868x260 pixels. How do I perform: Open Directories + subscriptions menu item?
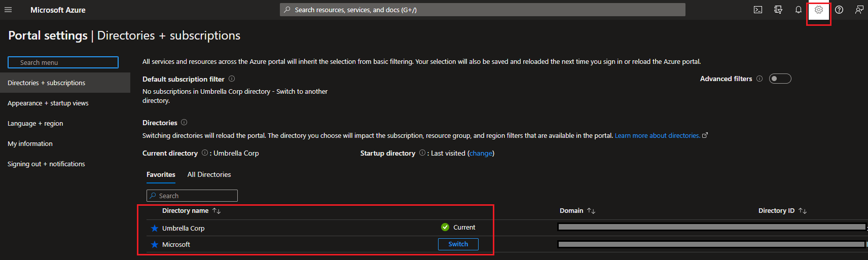[65, 83]
